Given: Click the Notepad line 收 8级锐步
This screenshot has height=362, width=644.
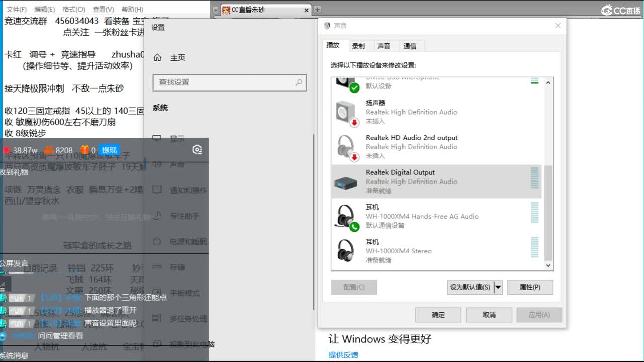Looking at the screenshot, I should [x=25, y=133].
